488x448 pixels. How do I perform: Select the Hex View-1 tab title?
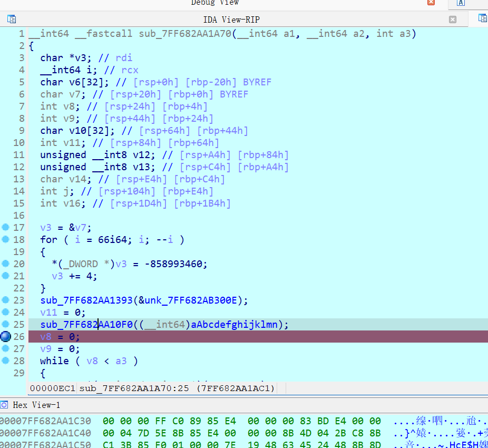(36, 405)
